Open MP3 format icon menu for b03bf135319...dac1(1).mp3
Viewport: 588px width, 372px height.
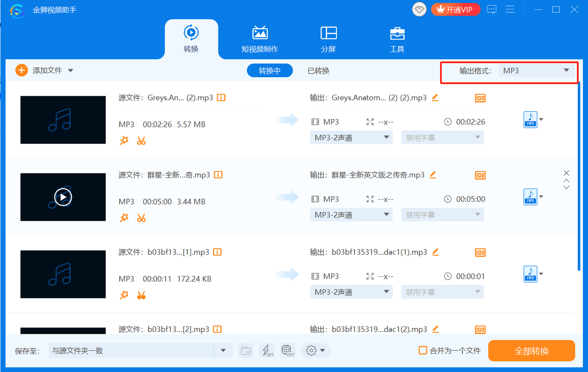click(533, 274)
